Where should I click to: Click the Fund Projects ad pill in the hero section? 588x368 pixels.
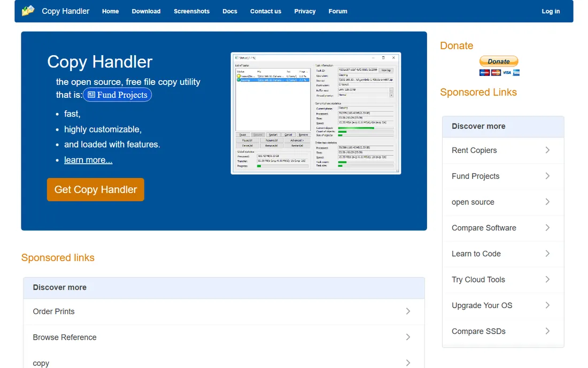(118, 95)
